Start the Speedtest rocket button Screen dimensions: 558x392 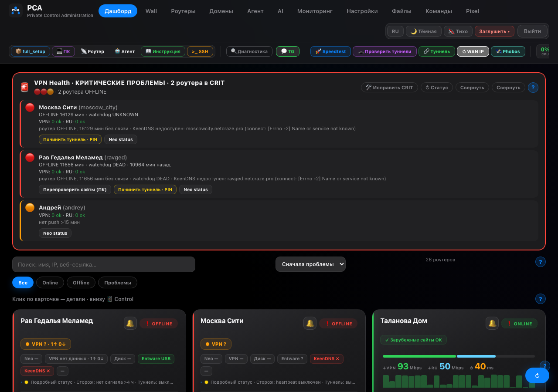[x=330, y=51]
